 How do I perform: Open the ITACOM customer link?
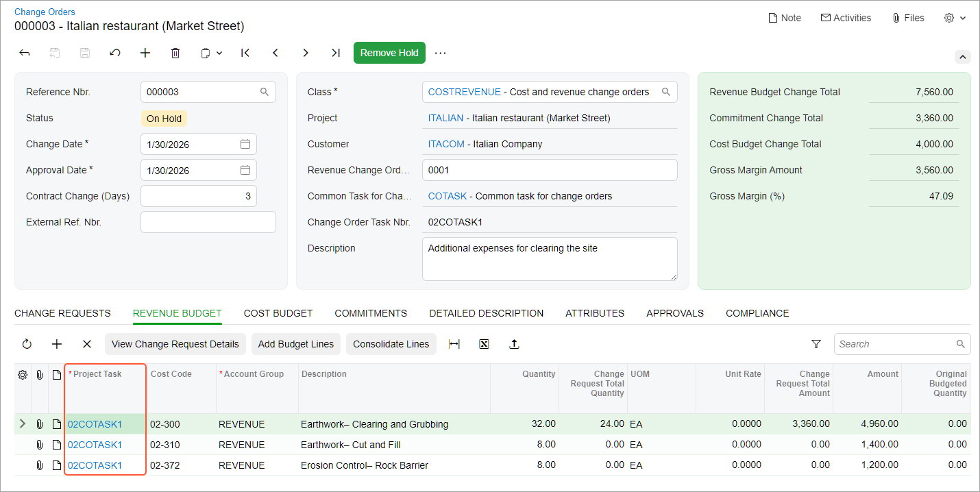click(x=446, y=144)
